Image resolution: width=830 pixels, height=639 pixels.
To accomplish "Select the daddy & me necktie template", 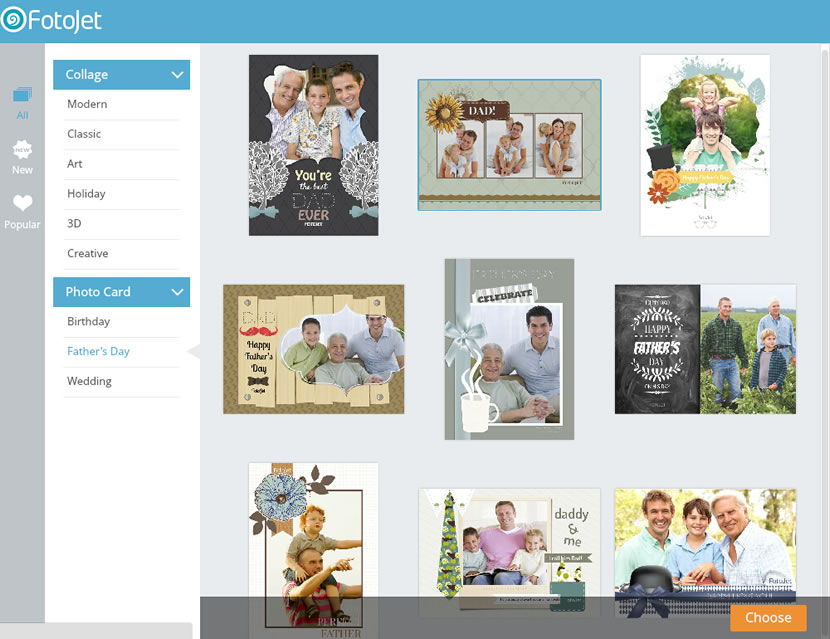I will point(509,553).
